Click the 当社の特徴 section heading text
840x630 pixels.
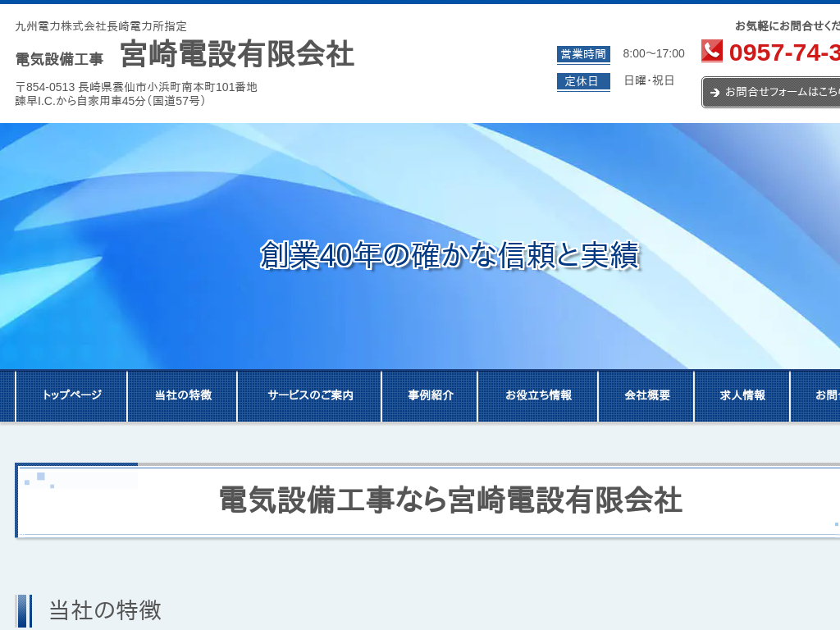(105, 610)
